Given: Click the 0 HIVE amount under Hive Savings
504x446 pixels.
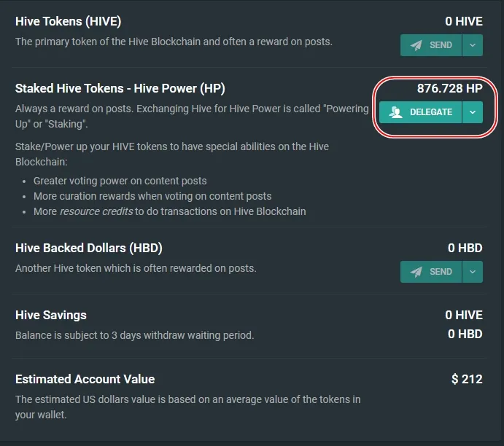Looking at the screenshot, I should (464, 316).
